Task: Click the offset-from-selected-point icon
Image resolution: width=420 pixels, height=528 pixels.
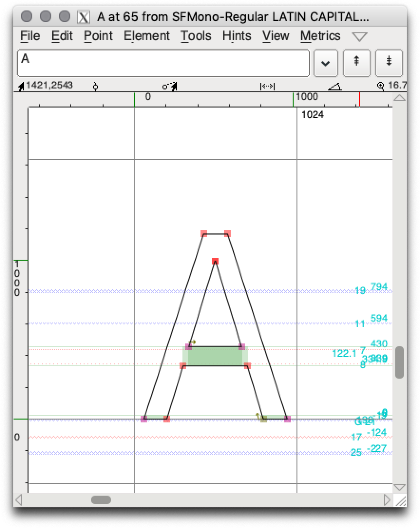Action: coord(169,86)
